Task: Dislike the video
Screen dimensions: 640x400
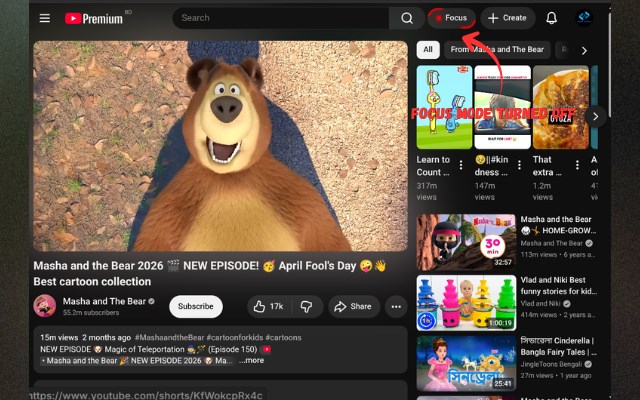Action: pyautogui.click(x=307, y=307)
